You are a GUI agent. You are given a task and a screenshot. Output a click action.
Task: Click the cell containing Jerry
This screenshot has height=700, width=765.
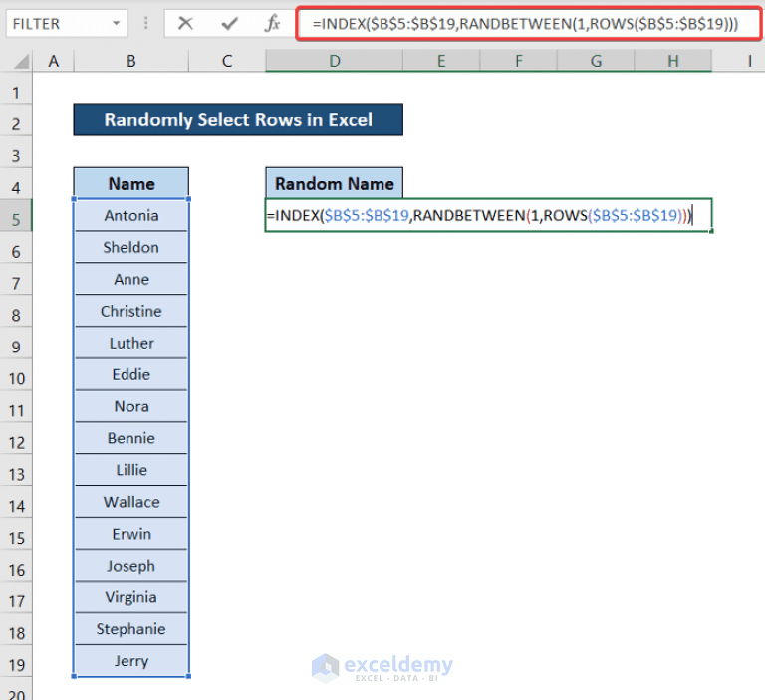click(131, 661)
